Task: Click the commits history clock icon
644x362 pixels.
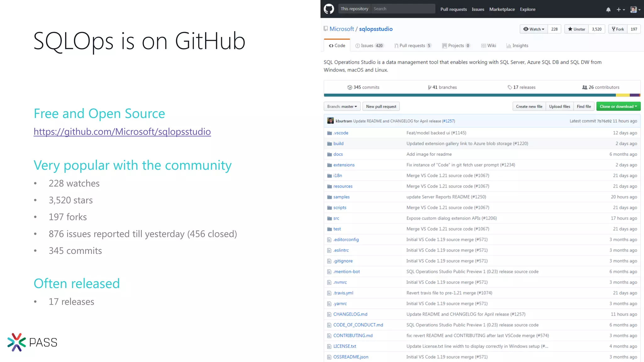Action: pyautogui.click(x=350, y=87)
